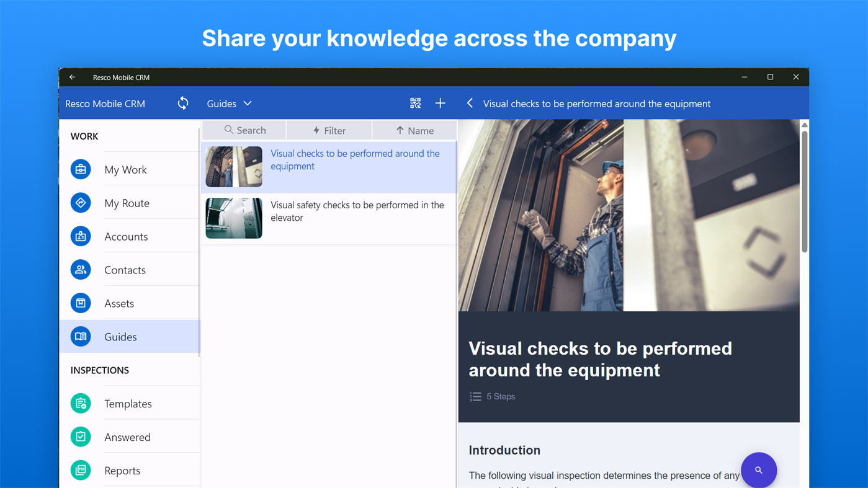The height and width of the screenshot is (488, 868).
Task: Toggle the Filter on the guides list
Action: click(x=329, y=130)
